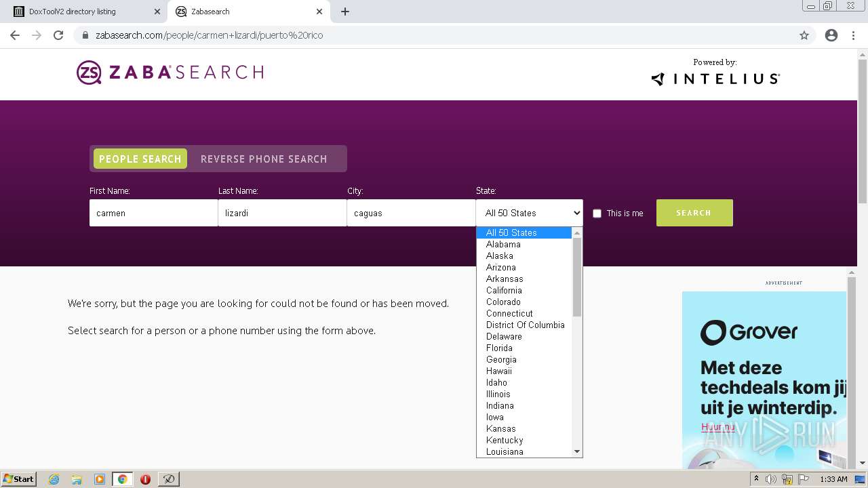This screenshot has height=488, width=868.
Task: Select Louisiana from the state list
Action: click(524, 451)
